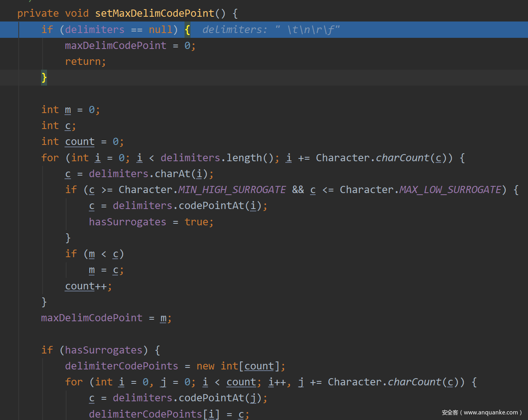Screen dimensions: 528x420
Task: Place cursor on the count++ statement
Action: pos(88,286)
